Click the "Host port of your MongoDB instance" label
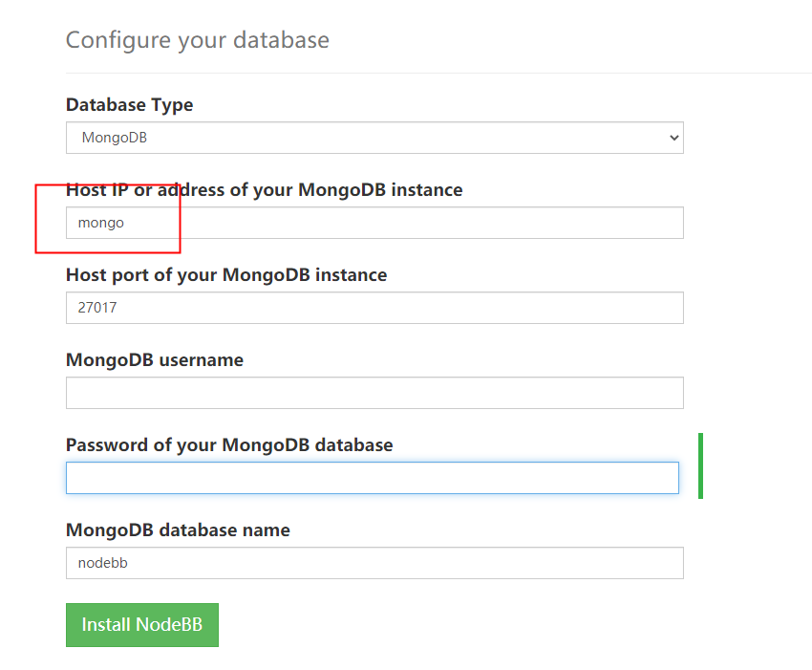This screenshot has height=670, width=812. click(x=226, y=274)
